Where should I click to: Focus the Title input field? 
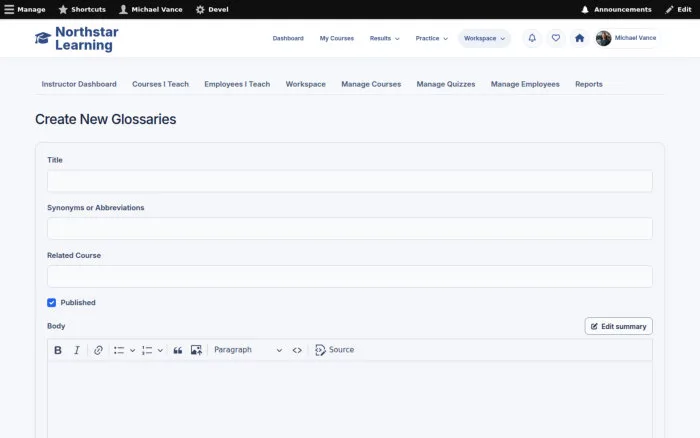(x=350, y=181)
